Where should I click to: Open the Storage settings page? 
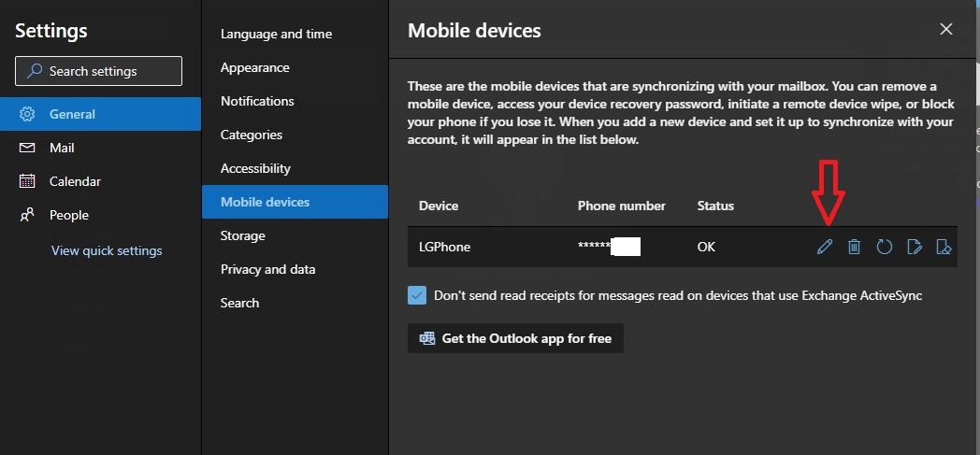[x=295, y=236]
